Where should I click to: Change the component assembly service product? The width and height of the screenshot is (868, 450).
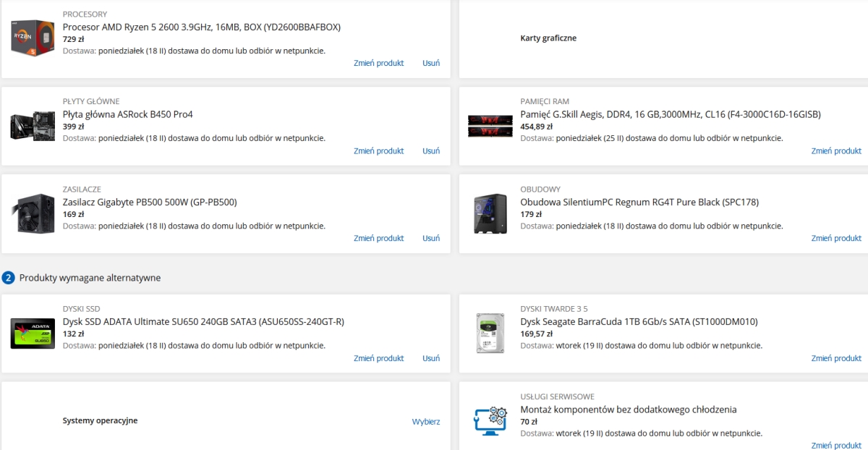coord(836,446)
